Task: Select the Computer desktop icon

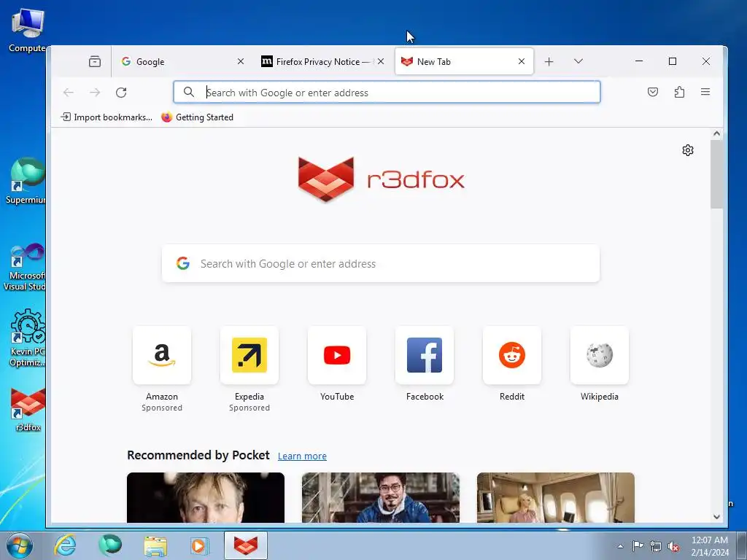Action: pos(27,31)
